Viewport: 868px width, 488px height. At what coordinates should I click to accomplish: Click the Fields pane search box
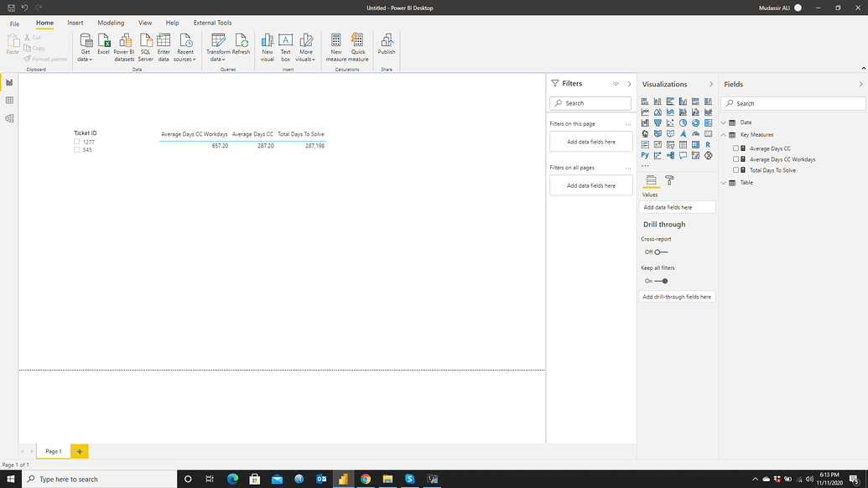point(792,103)
